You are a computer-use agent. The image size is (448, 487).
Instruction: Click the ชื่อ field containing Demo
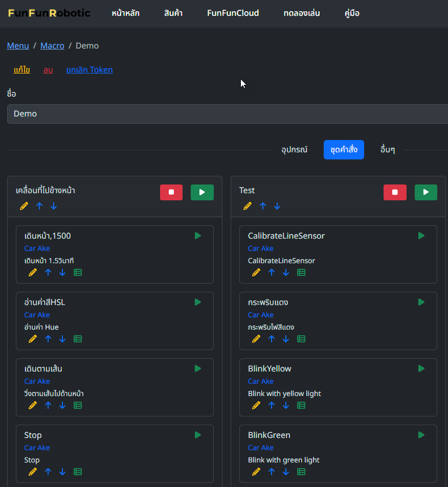[x=228, y=113]
